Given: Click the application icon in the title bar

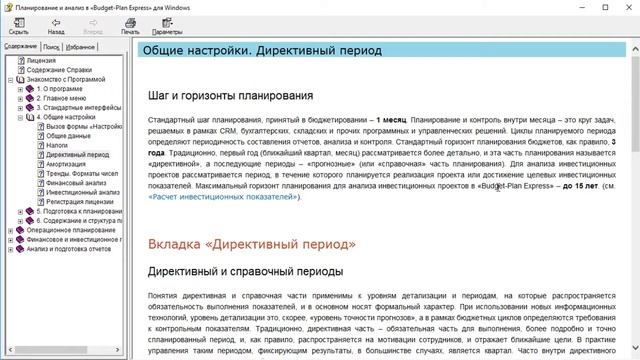Looking at the screenshot, I should [8, 7].
